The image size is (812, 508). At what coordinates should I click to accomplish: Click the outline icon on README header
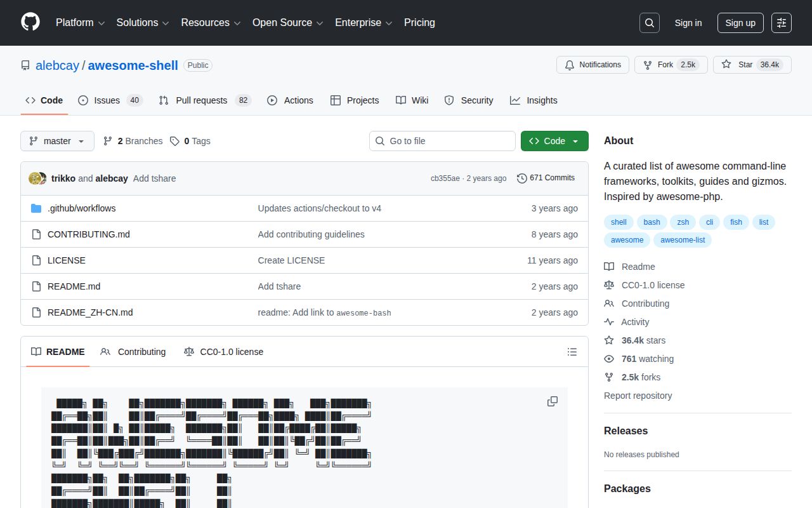click(x=572, y=352)
